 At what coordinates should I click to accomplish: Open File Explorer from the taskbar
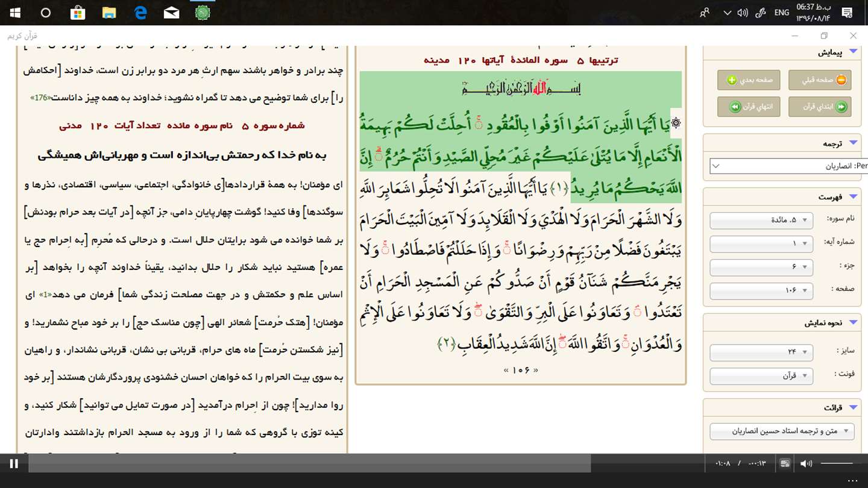click(109, 13)
